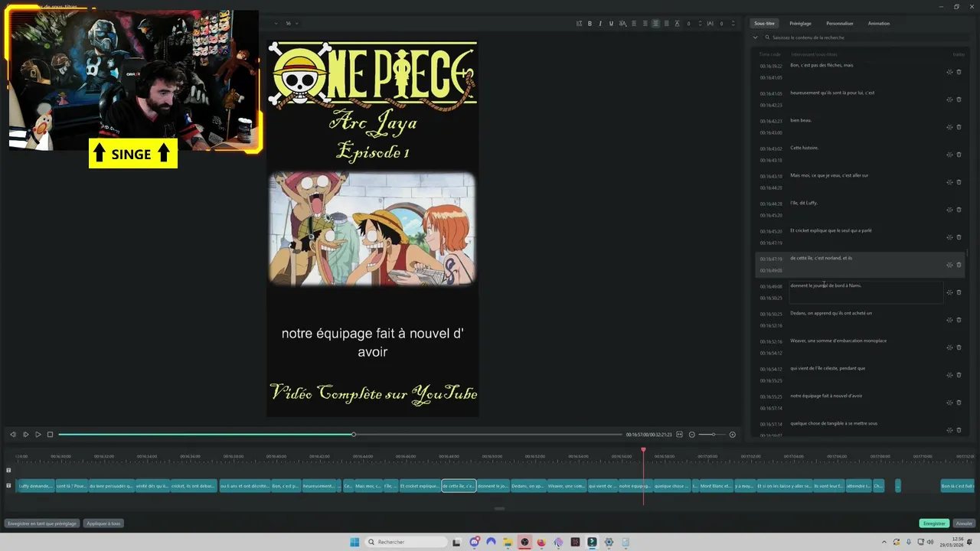Split the 'heureusement qu'ils sont là' subtitle
This screenshot has height=551, width=980.
click(949, 99)
